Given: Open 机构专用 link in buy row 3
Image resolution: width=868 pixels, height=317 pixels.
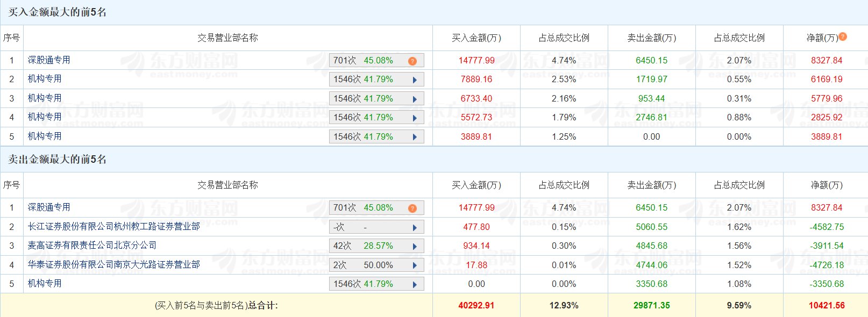Looking at the screenshot, I should 45,98.
